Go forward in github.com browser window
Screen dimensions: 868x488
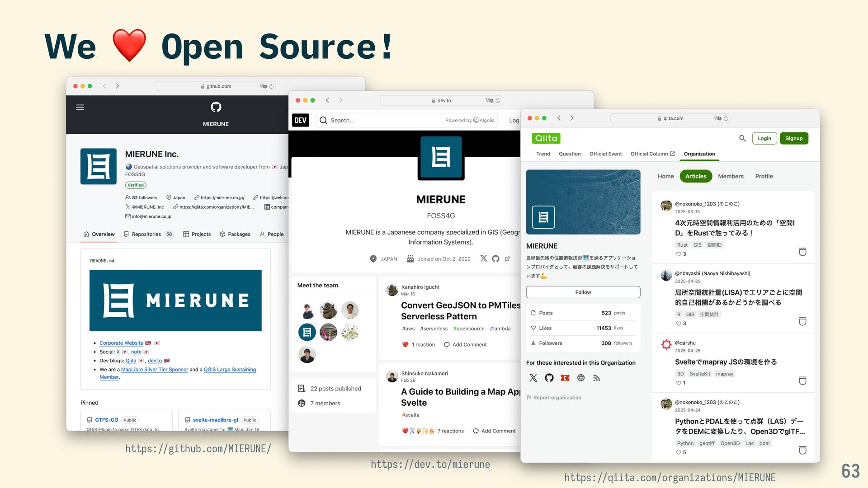[118, 86]
